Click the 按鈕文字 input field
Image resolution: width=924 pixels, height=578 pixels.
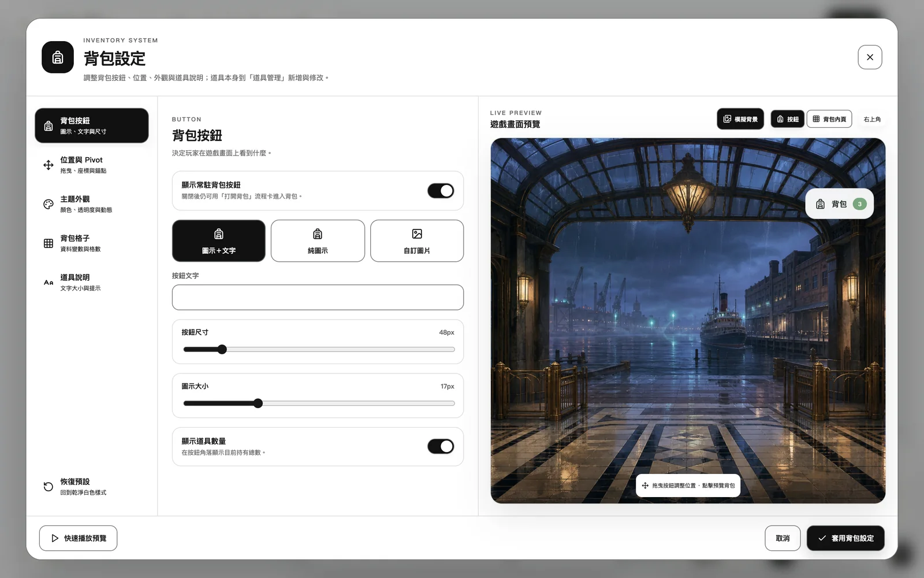pyautogui.click(x=318, y=297)
